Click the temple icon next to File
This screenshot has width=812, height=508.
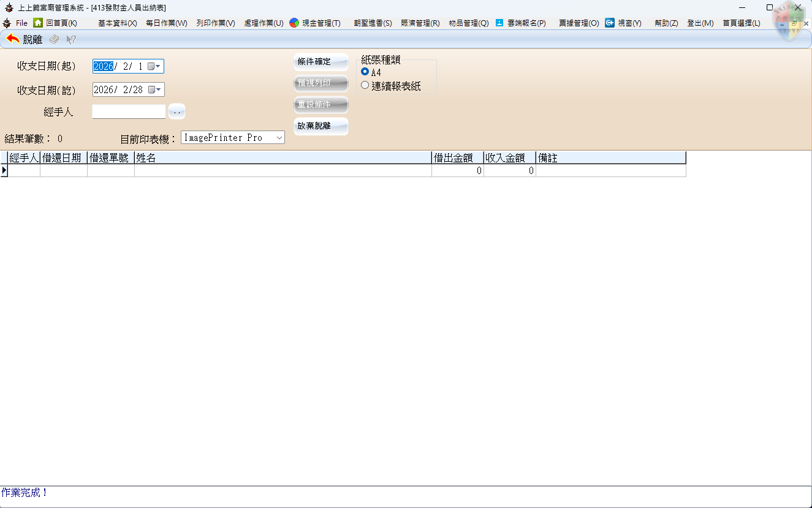click(7, 23)
